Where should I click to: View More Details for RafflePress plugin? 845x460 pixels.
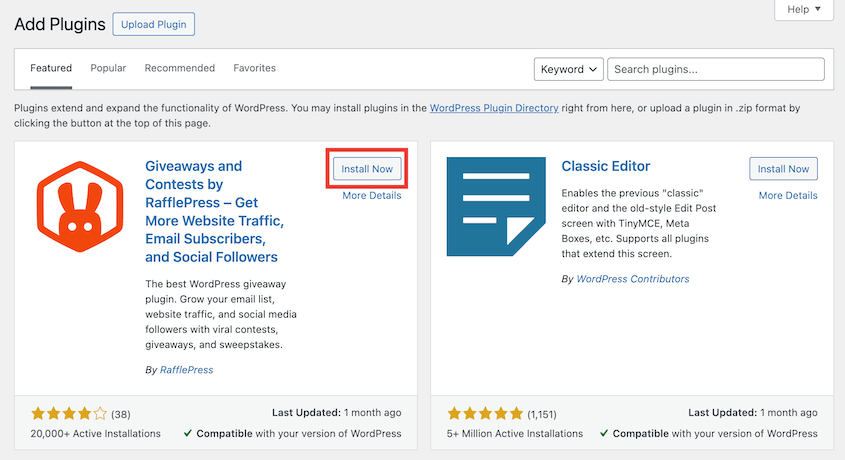[372, 196]
